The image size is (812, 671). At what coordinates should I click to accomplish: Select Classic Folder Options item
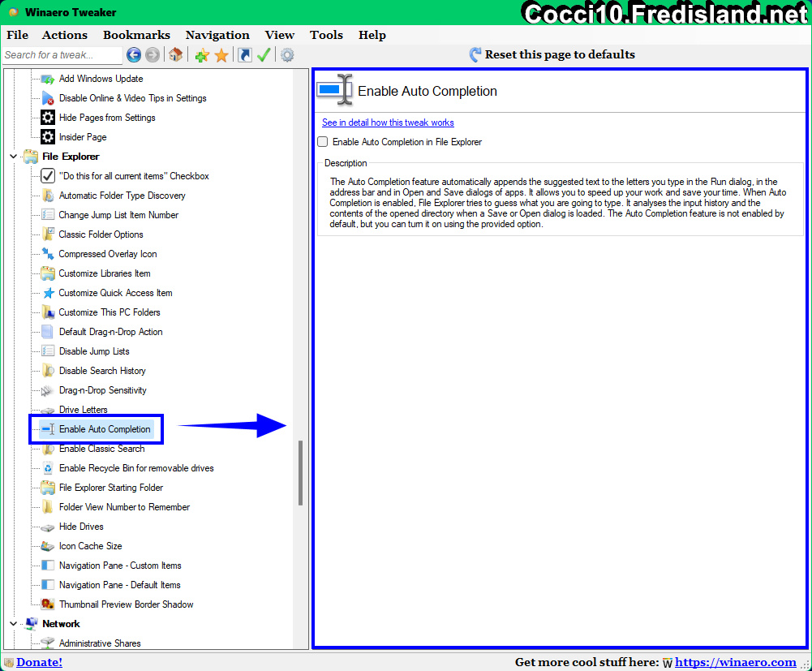point(101,234)
